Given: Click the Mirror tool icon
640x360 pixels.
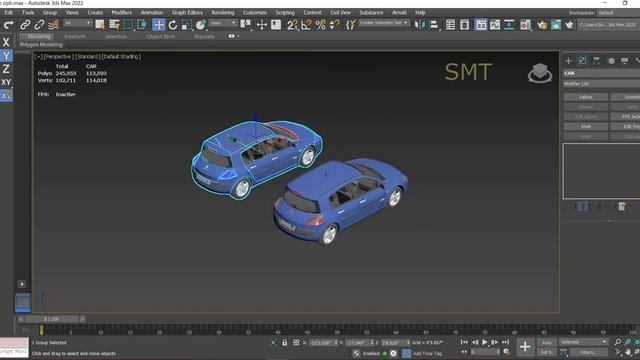Looking at the screenshot, I should coord(420,25).
